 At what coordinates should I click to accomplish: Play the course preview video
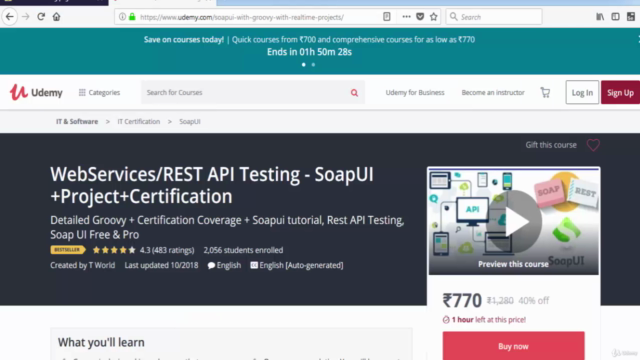514,221
